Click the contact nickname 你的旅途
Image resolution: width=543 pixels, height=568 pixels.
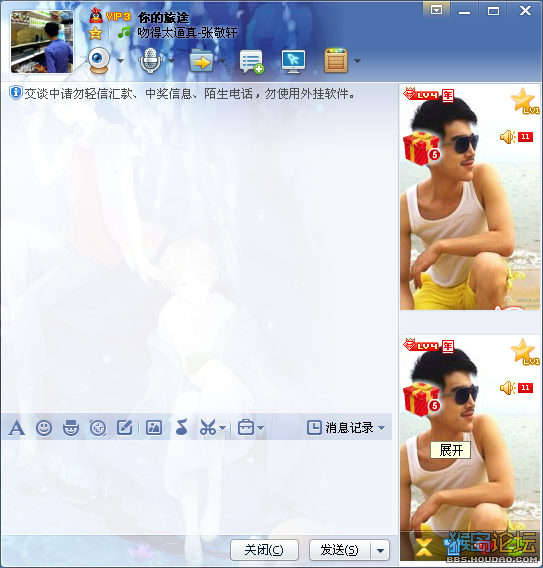click(x=163, y=17)
